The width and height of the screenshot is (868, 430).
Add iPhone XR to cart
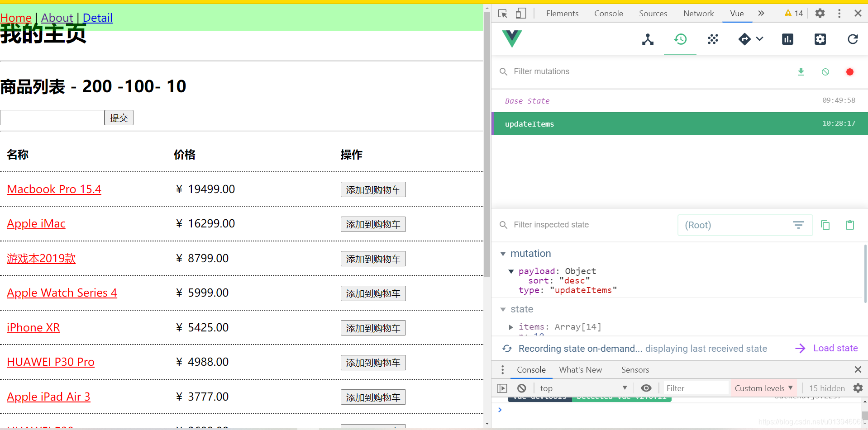[x=373, y=328]
